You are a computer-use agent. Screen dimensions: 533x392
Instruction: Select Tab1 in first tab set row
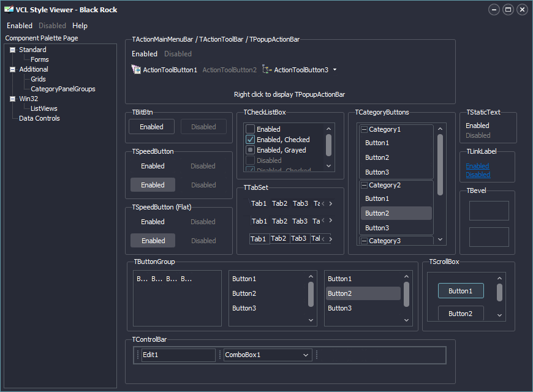(x=259, y=203)
